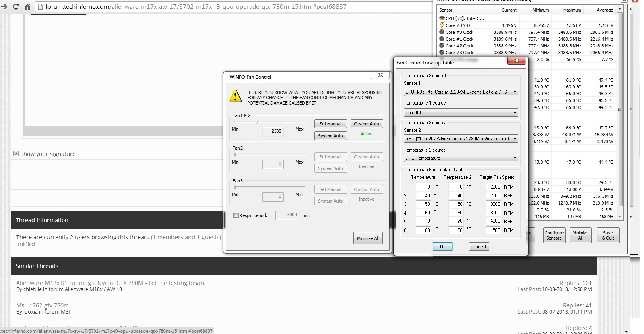Reload the page with refresh icon
The width and height of the screenshot is (644, 334).
16,6
